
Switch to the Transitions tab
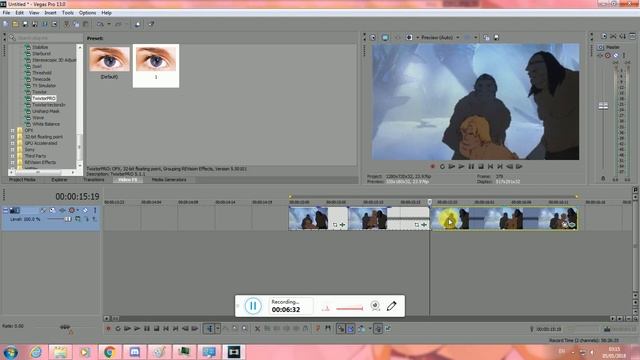93,180
